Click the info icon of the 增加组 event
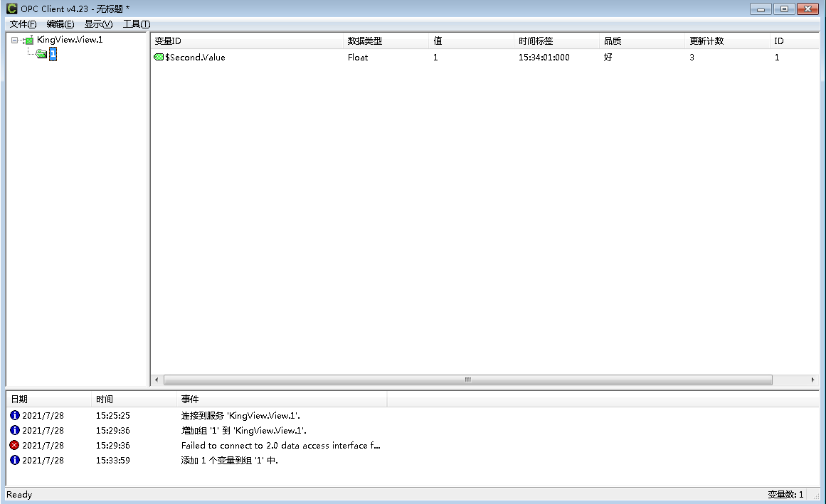Screen dimensions: 826x504 [x=15, y=430]
